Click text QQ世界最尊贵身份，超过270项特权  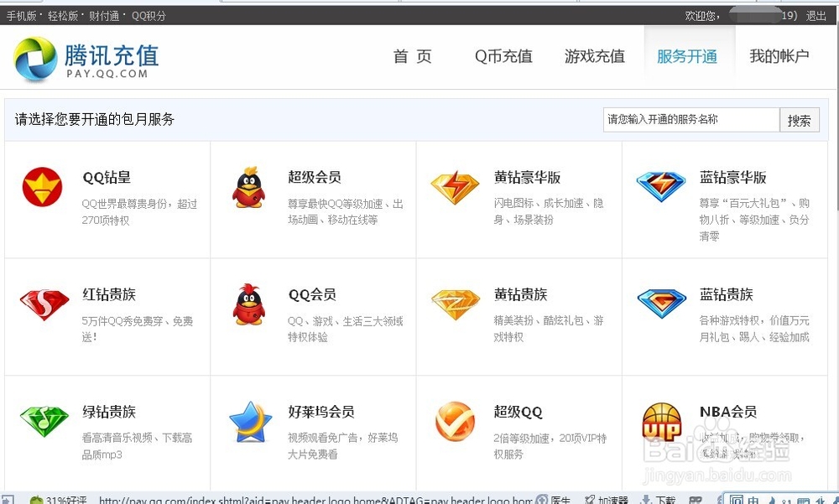[139, 212]
